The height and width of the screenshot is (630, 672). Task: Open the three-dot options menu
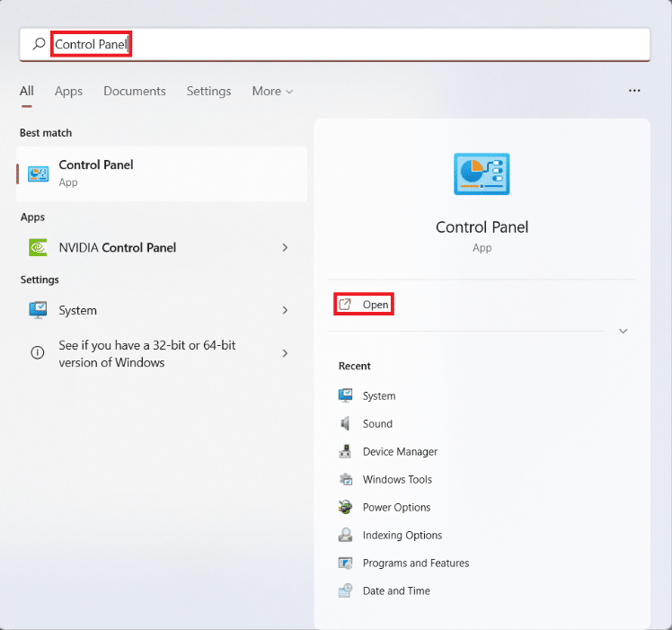pos(634,91)
